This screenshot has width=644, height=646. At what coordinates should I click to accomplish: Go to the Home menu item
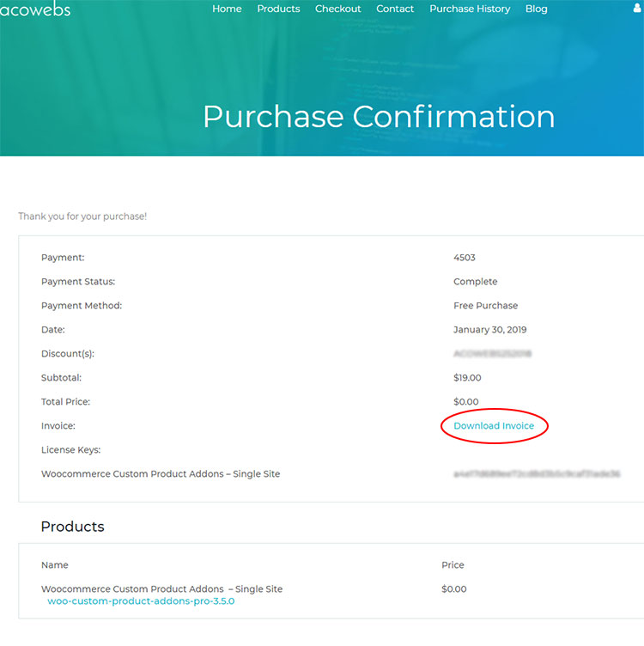click(x=227, y=9)
